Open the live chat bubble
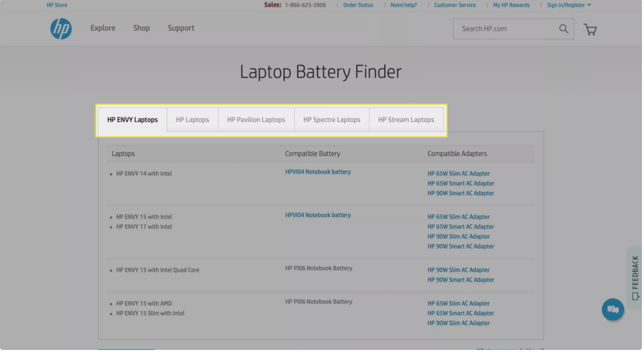Viewport: 644px width, 352px height. click(x=613, y=309)
